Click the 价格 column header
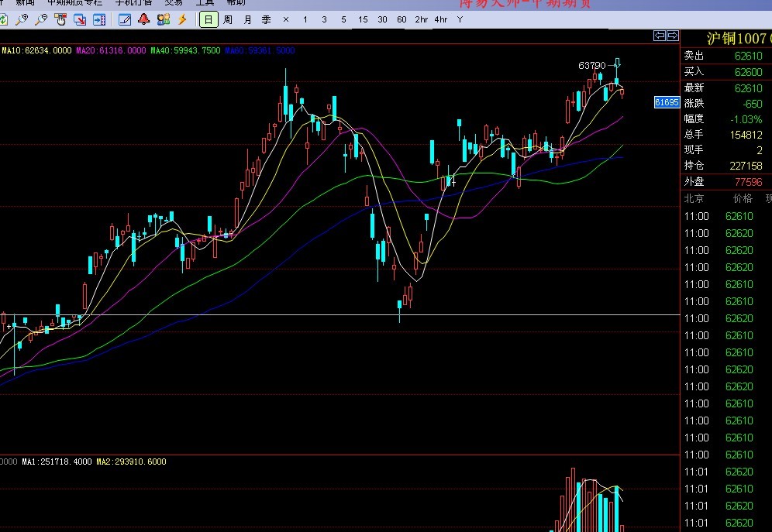Image resolution: width=772 pixels, height=532 pixels. (743, 199)
